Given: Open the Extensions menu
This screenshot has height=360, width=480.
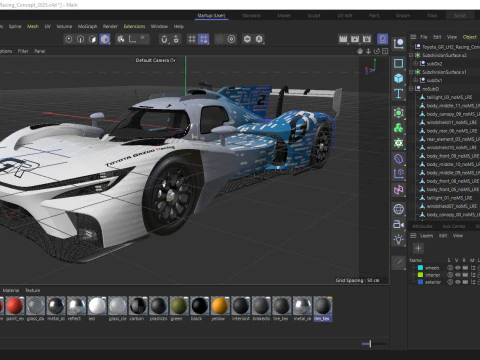Looking at the screenshot, I should pos(134,26).
